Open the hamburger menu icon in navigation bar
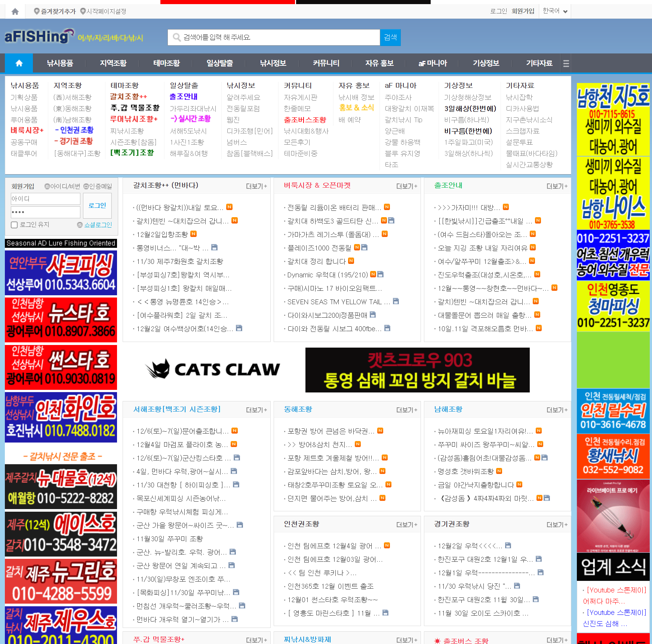652x644 pixels. point(566,64)
